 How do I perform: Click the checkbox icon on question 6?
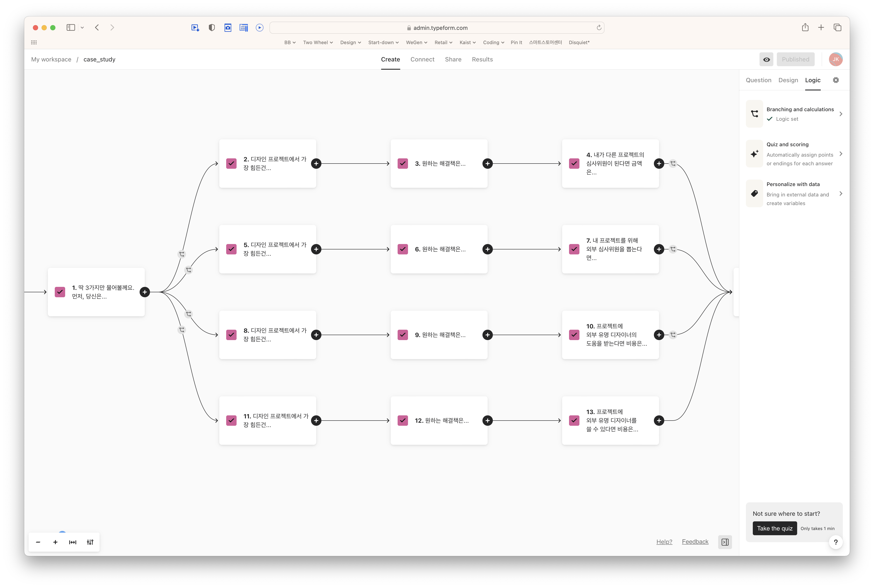coord(403,249)
